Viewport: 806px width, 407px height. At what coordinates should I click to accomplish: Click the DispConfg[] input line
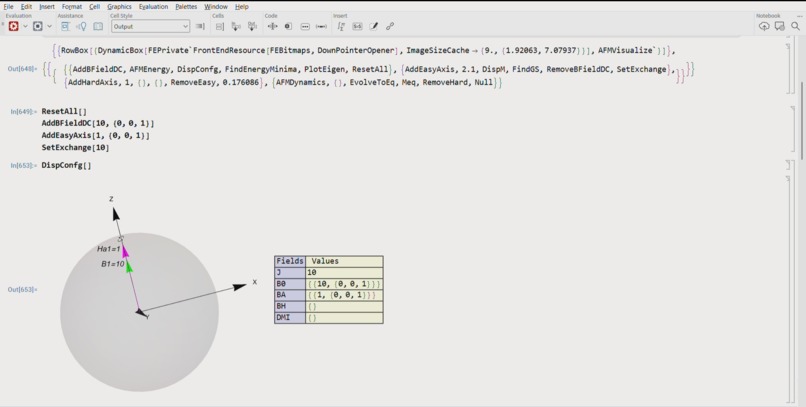coord(66,165)
